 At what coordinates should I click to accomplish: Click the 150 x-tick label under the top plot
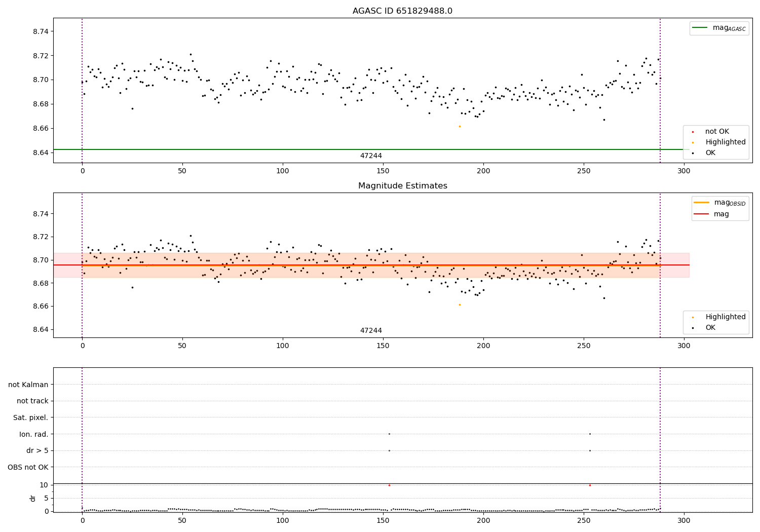(x=383, y=171)
